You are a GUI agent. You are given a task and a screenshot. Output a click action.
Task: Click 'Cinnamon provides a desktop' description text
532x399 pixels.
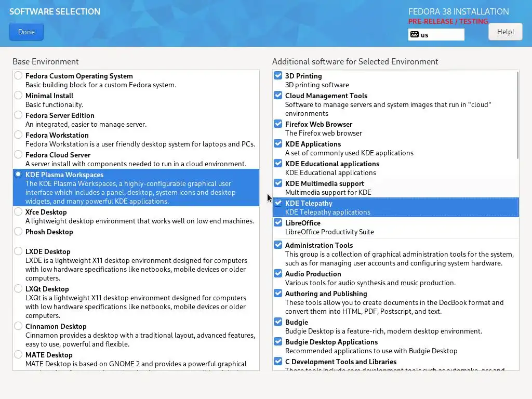point(140,340)
